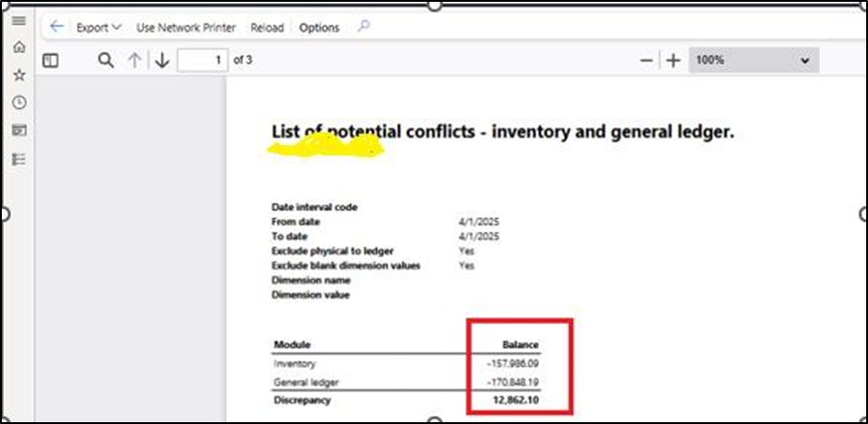The height and width of the screenshot is (424, 868).
Task: Zoom out using the minus button
Action: pos(647,60)
